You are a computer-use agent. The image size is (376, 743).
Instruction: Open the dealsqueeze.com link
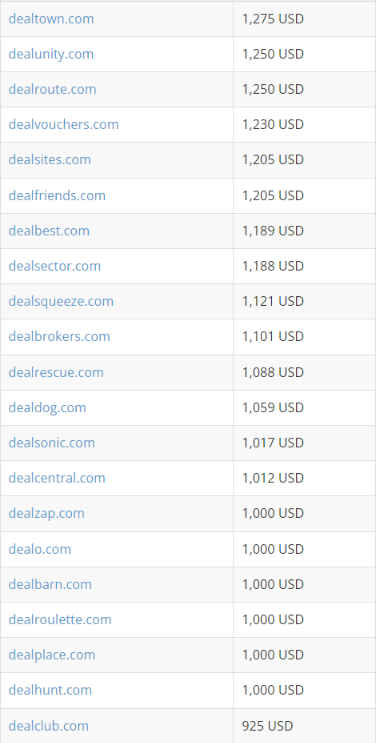point(61,301)
